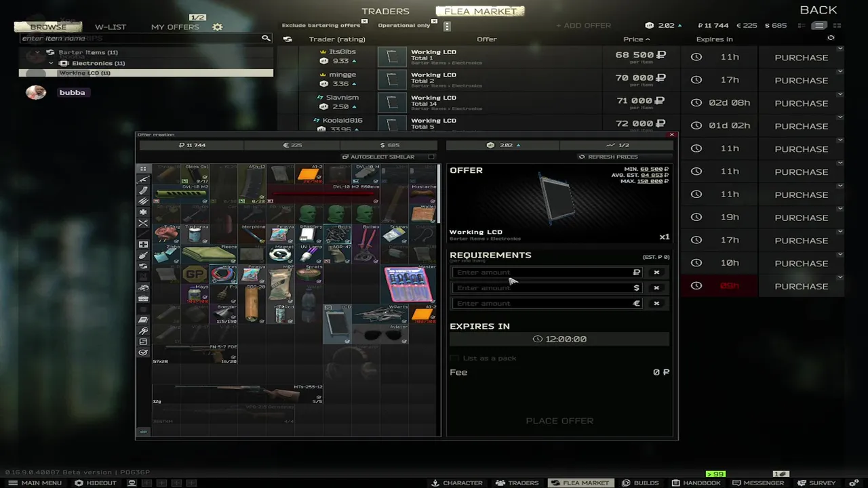Select the Master screwdriver set in stash
Image resolution: width=868 pixels, height=488 pixels.
(408, 283)
